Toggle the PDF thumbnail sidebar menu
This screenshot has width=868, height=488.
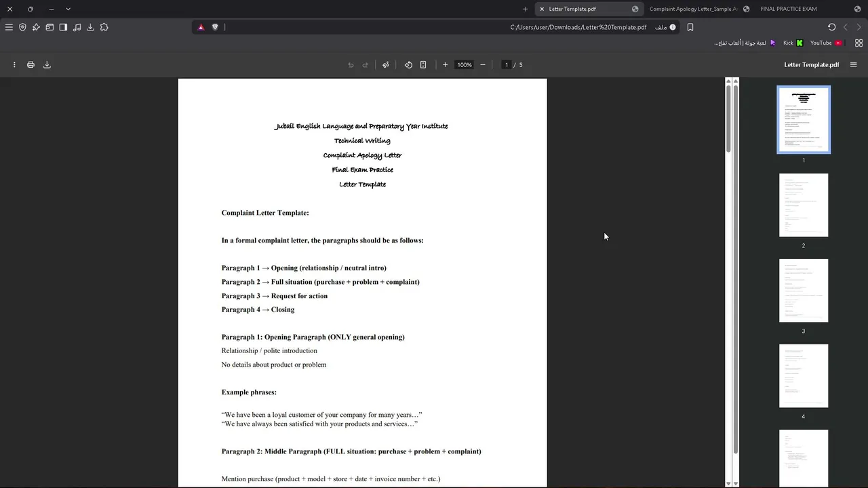pos(854,65)
